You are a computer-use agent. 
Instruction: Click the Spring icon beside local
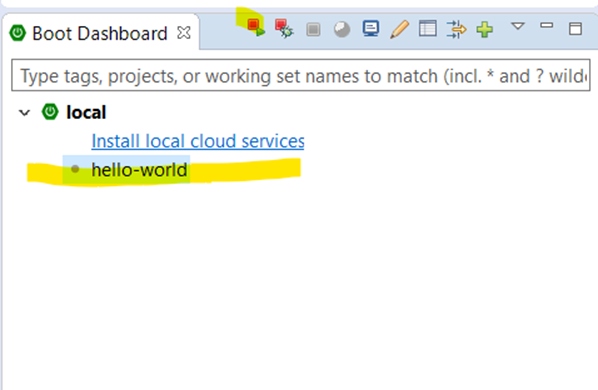click(50, 112)
